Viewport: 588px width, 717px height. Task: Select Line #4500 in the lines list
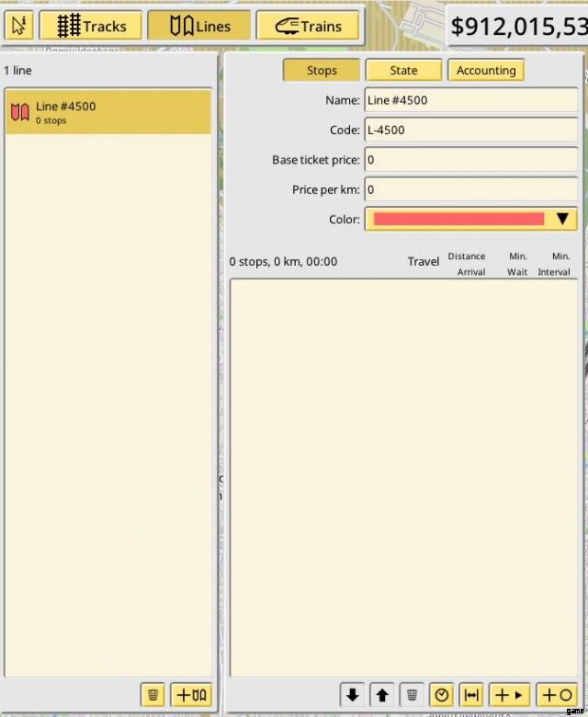(108, 112)
